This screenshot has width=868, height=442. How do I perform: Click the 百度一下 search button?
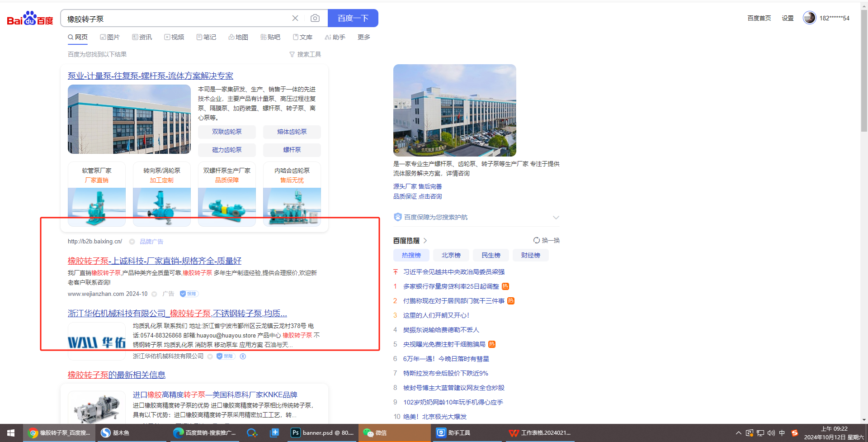(353, 18)
